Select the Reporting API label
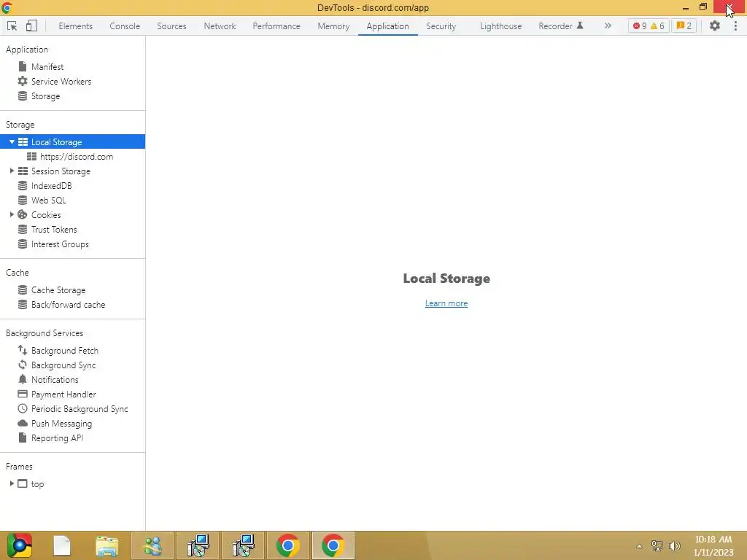 (x=57, y=438)
